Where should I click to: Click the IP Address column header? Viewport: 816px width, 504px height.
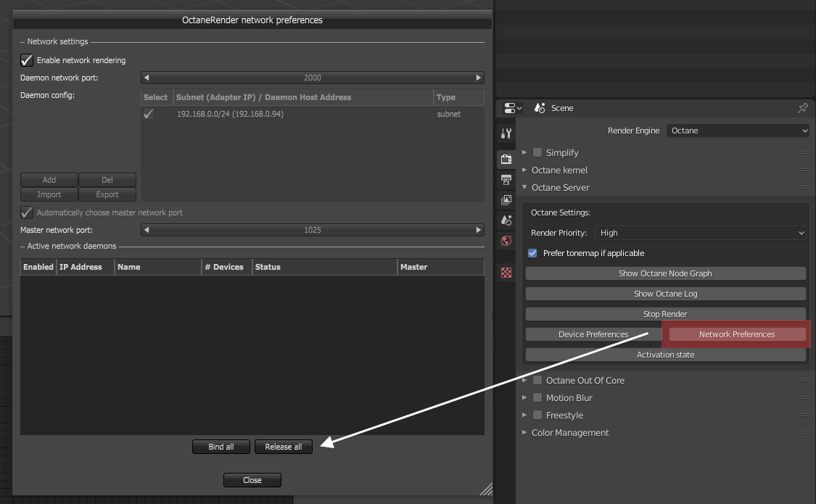86,267
